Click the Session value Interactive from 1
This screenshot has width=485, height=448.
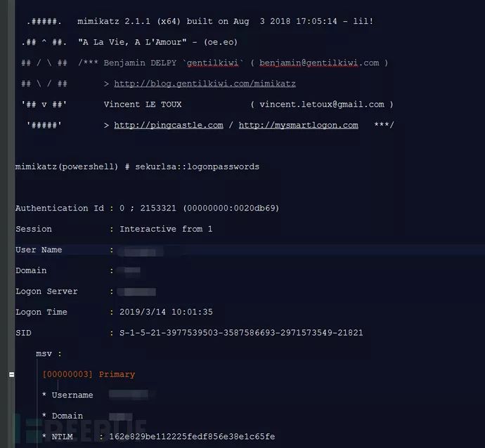click(x=166, y=229)
